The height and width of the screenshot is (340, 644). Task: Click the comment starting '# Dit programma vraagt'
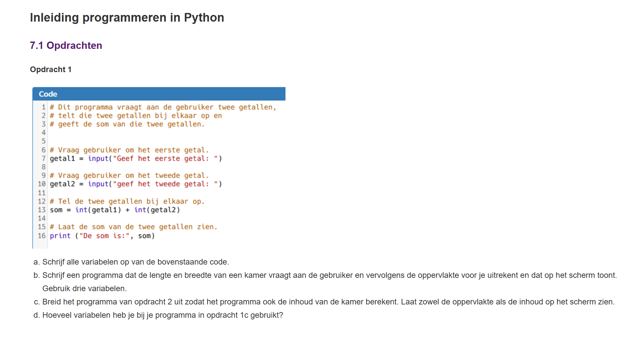pyautogui.click(x=163, y=107)
